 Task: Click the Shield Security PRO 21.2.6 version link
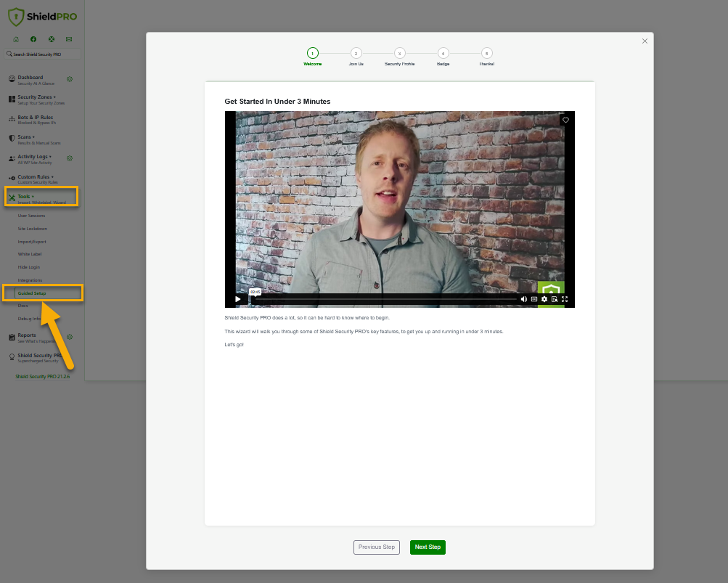click(43, 376)
